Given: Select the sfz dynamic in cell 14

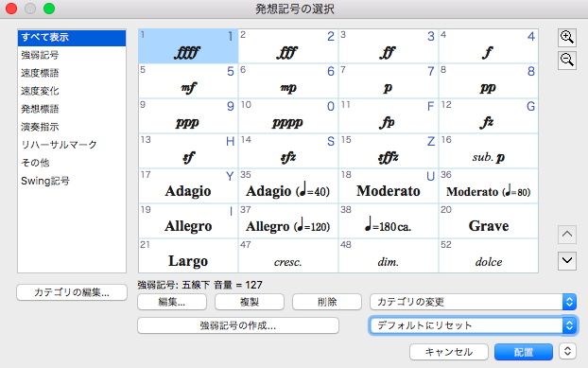Looking at the screenshot, I should [288, 151].
